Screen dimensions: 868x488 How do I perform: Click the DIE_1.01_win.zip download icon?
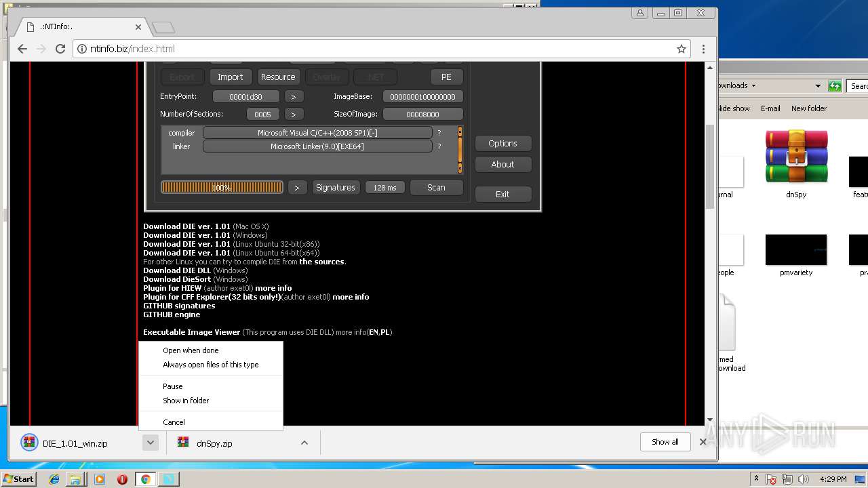tap(28, 443)
